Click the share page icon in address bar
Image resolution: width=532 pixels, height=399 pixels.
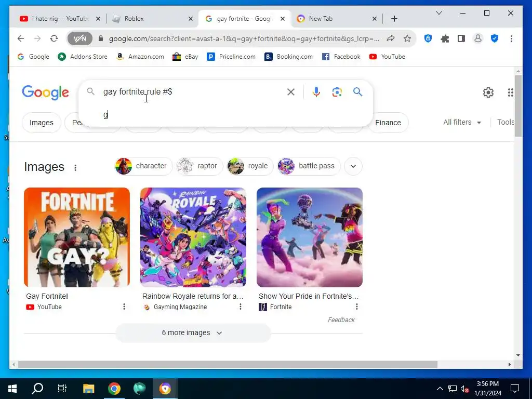click(391, 38)
